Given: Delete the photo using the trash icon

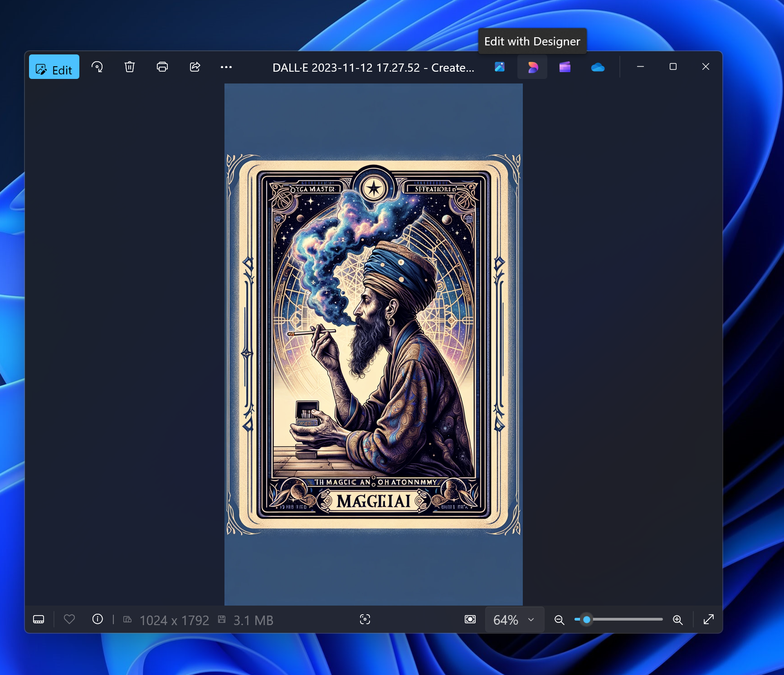Looking at the screenshot, I should click(130, 67).
